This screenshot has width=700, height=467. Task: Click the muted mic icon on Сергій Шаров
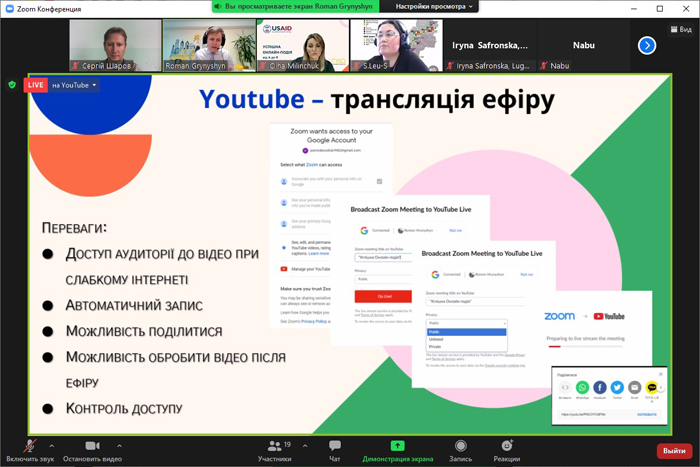tap(75, 66)
